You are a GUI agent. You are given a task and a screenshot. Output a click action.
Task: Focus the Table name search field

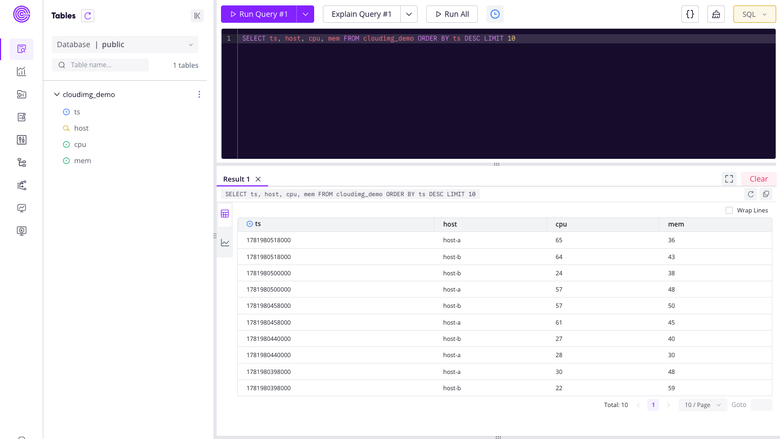click(x=100, y=65)
